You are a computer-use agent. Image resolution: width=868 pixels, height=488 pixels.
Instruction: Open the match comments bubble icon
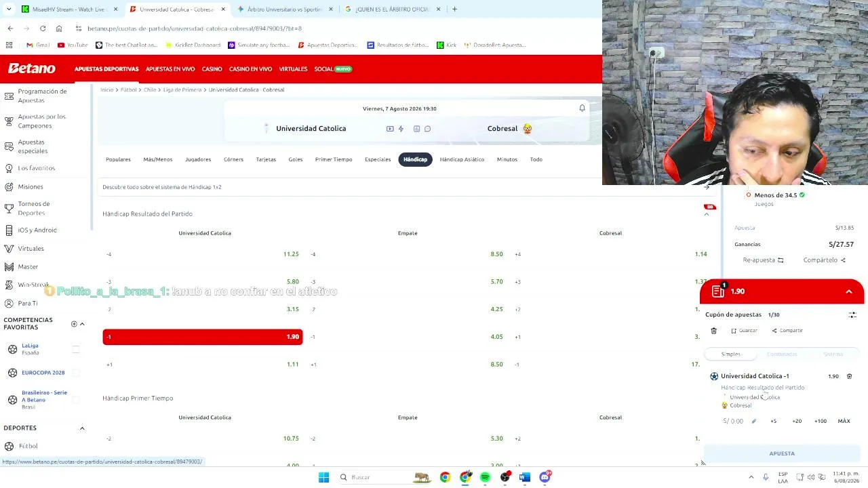(427, 129)
